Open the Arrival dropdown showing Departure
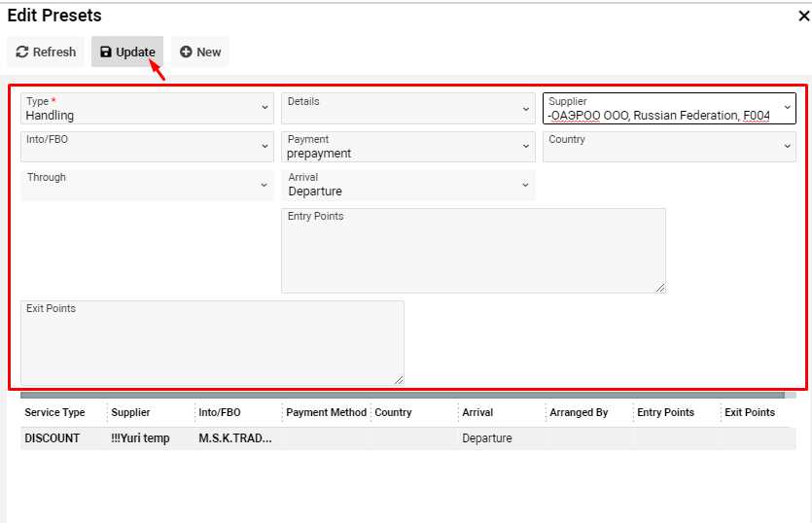 coord(407,185)
